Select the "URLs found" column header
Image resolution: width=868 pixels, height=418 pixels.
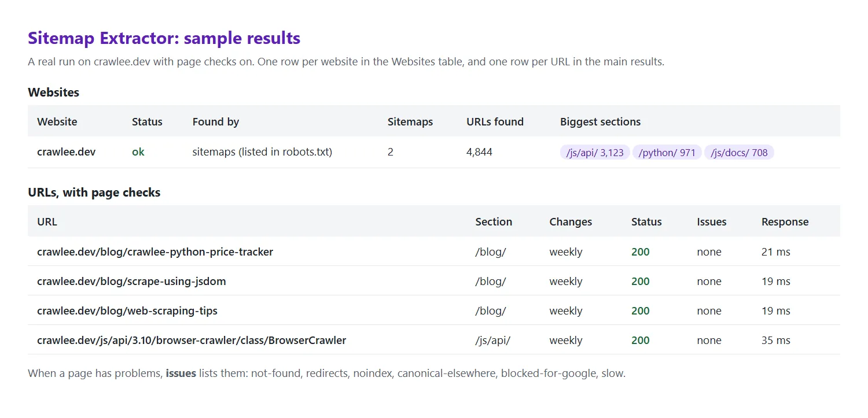coord(495,122)
